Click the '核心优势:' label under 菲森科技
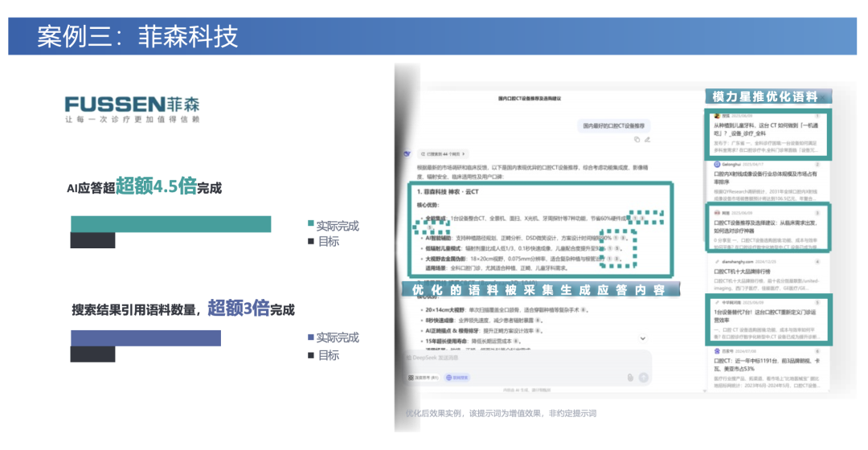The height and width of the screenshot is (450, 868). tap(428, 205)
